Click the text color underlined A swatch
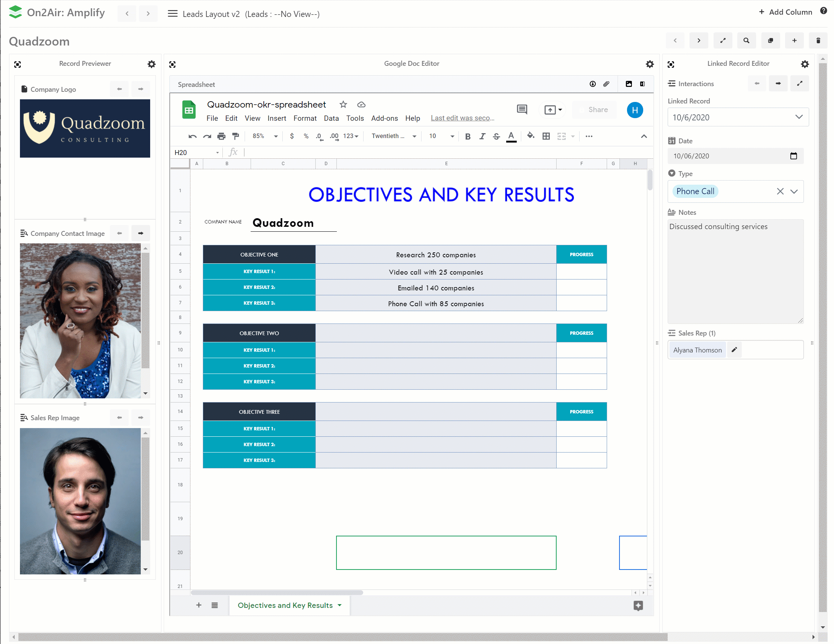This screenshot has width=834, height=644. pyautogui.click(x=511, y=136)
